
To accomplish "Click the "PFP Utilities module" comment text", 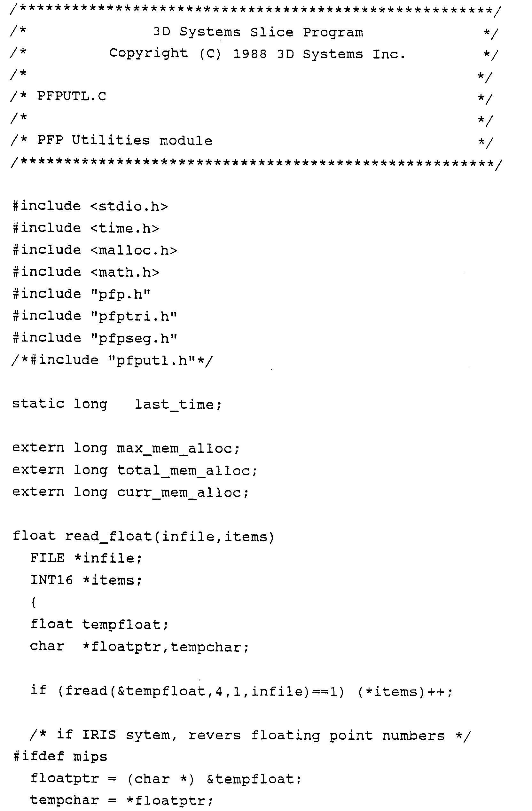I will (125, 140).
